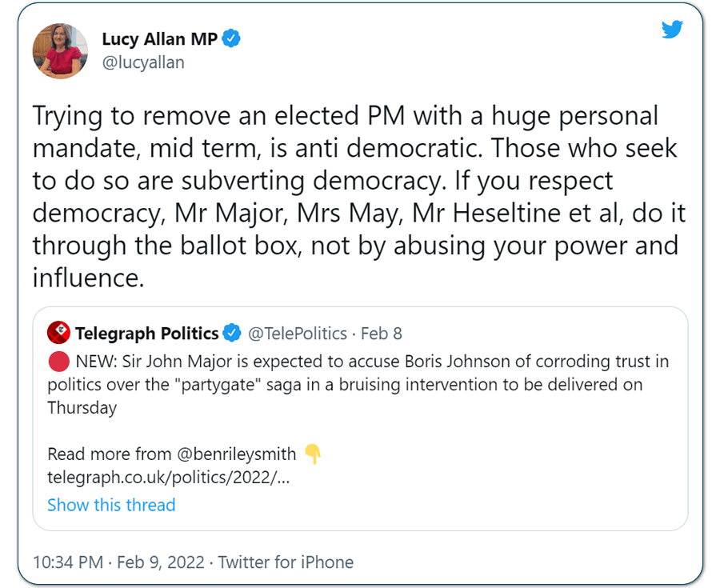Click the main tweet text about democracy
720x588 pixels.
pos(359,197)
